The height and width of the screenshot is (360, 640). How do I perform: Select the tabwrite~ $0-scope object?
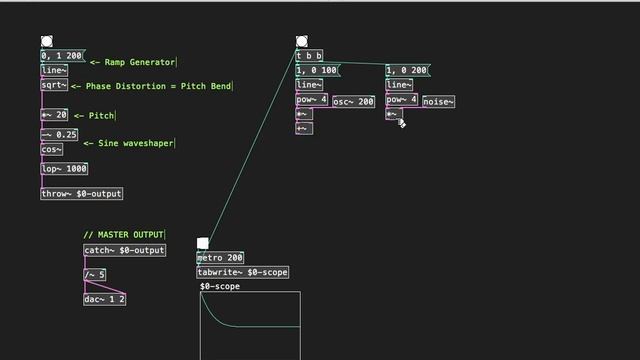coord(242,272)
